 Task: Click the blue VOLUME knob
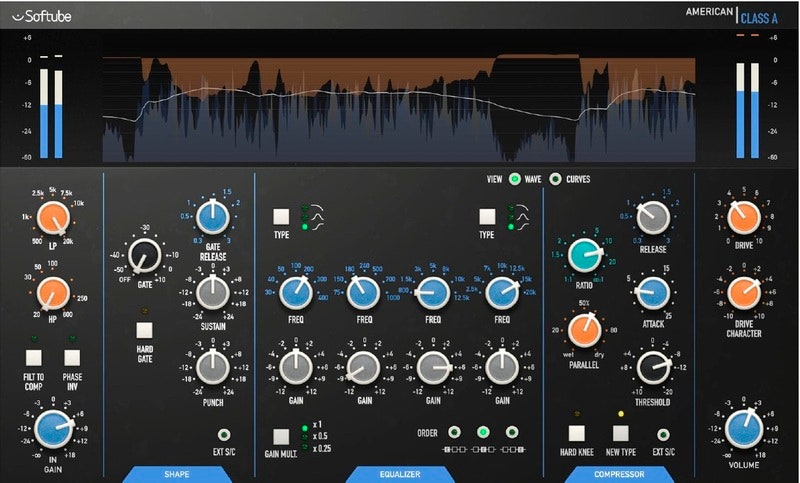pos(741,428)
